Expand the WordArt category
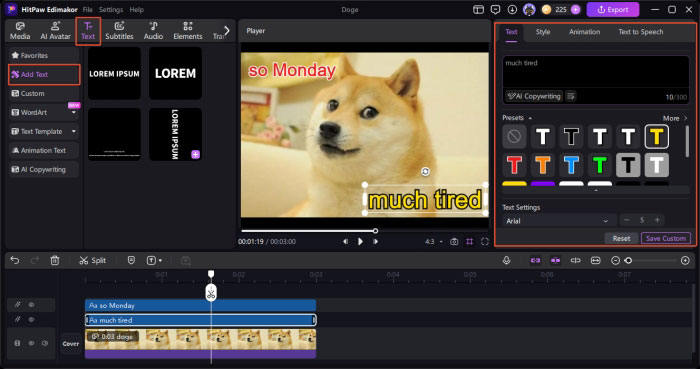The image size is (700, 369). (74, 112)
